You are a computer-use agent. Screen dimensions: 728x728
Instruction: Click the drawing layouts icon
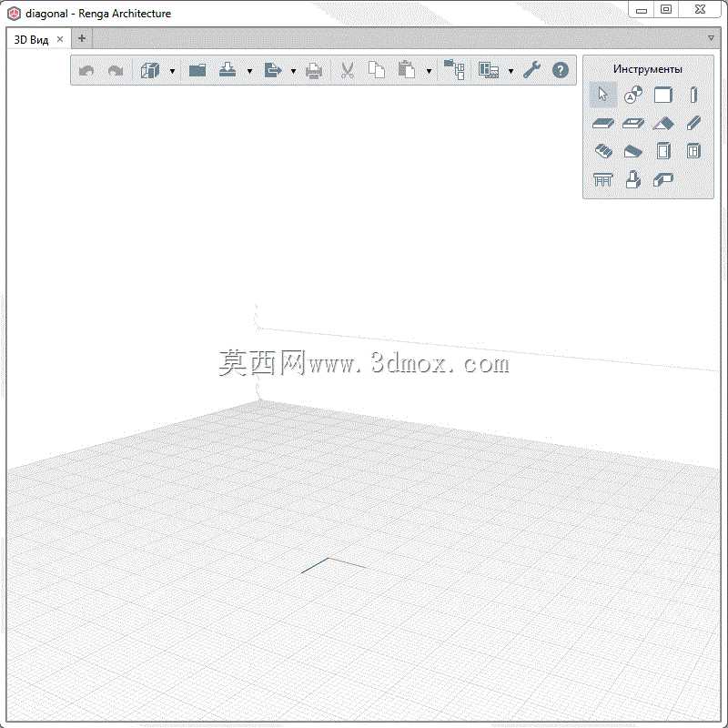click(489, 71)
